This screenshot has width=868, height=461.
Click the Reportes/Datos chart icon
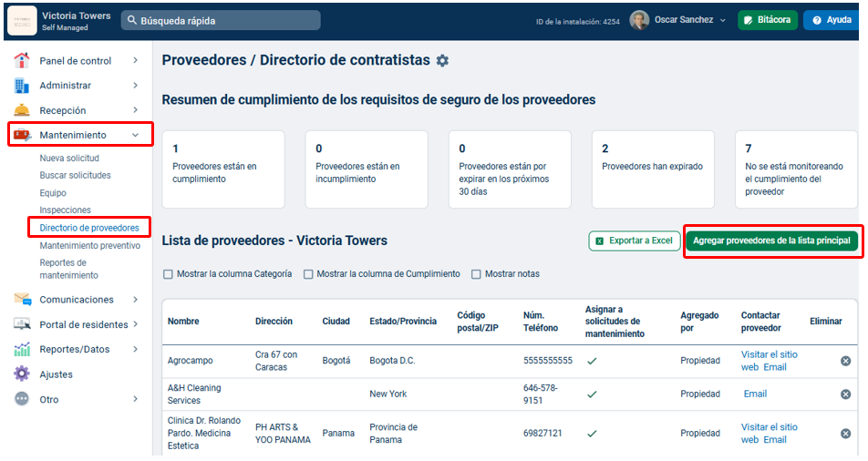pyautogui.click(x=22, y=349)
